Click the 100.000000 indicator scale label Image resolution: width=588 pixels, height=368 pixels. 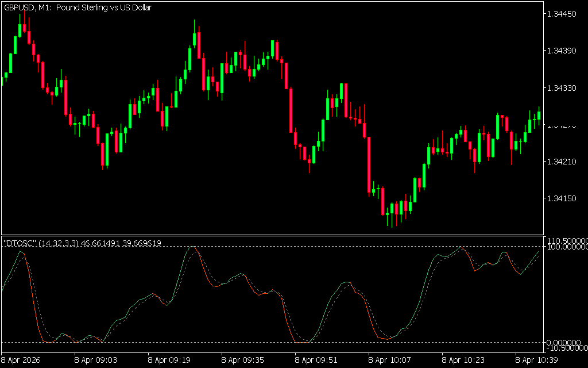click(566, 247)
